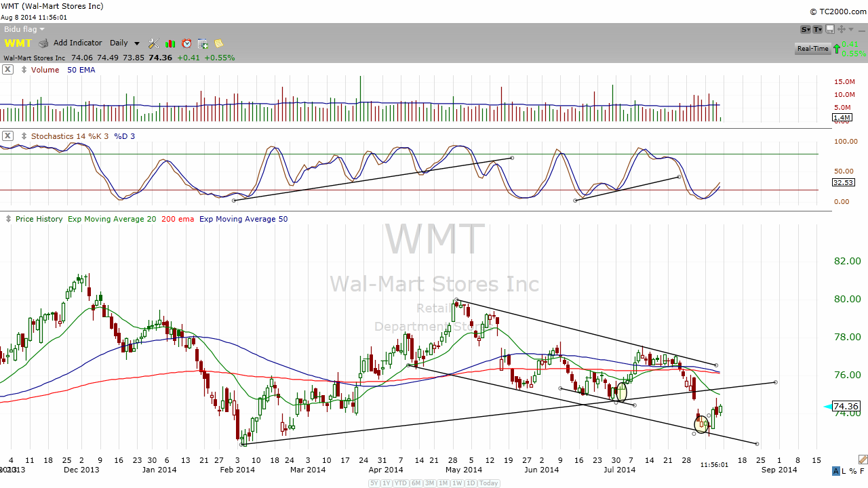Select the 1Y time range
Screen dimensions: 868x488
click(387, 483)
